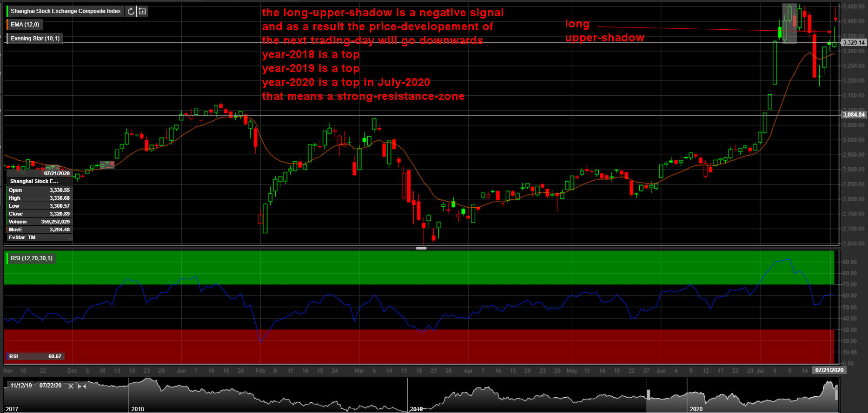Click the 07/21/2020 date label on time axis
Viewport: 868px width, 413px height.
pyautogui.click(x=829, y=370)
